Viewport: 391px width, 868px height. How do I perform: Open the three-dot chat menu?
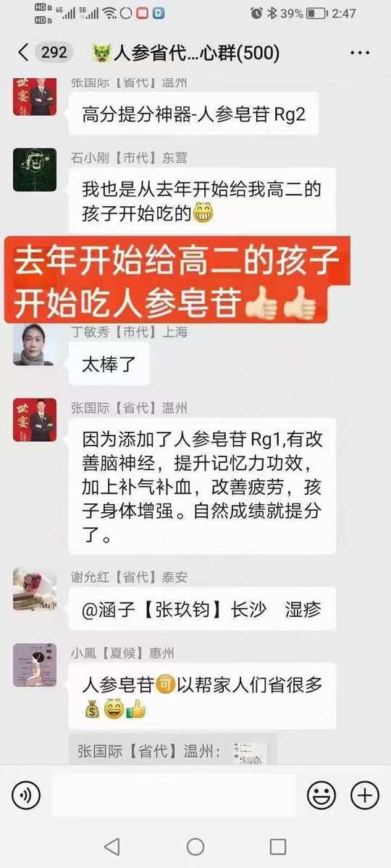point(359,53)
